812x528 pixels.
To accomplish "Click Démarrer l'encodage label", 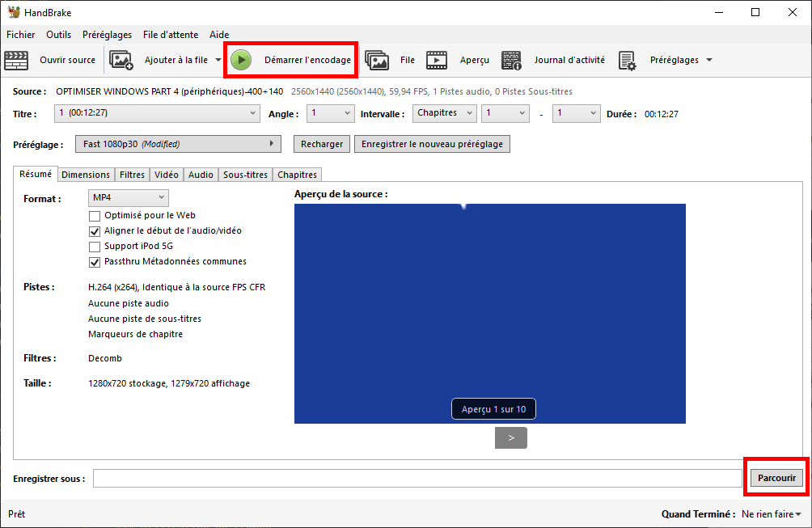I will [307, 60].
